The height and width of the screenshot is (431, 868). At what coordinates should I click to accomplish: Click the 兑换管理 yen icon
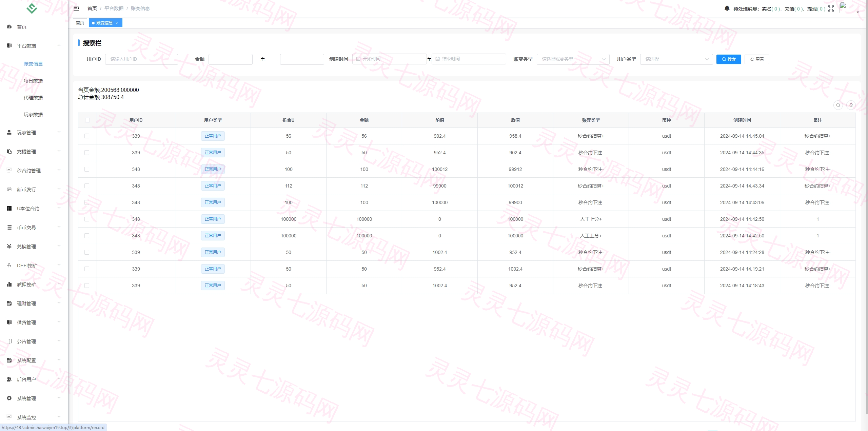[9, 246]
